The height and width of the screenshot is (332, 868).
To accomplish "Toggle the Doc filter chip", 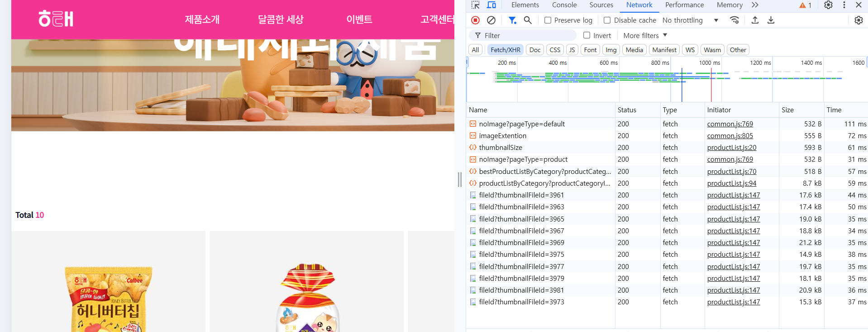I will click(535, 50).
